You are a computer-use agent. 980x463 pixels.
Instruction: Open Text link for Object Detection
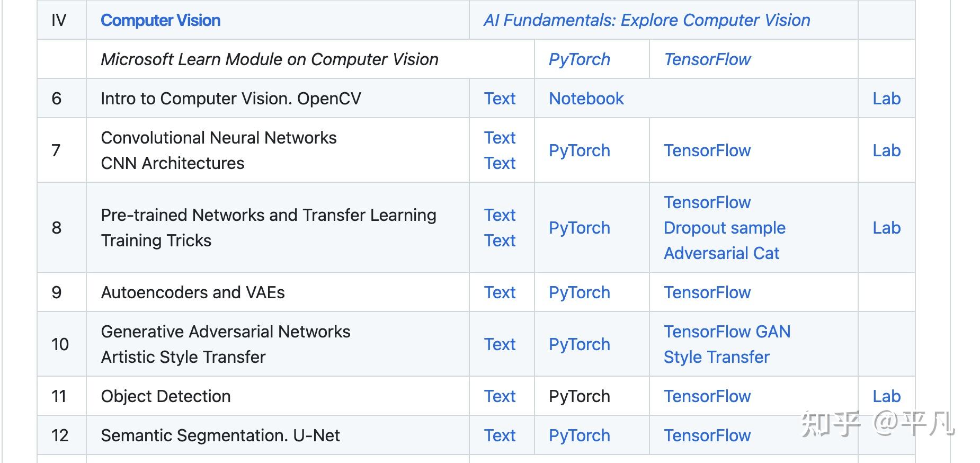tap(499, 396)
